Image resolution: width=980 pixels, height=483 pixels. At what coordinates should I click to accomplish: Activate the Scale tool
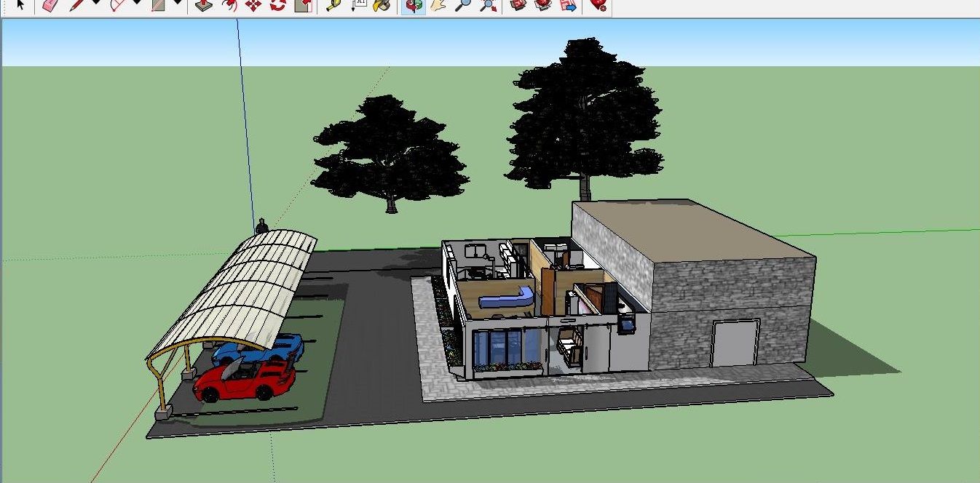pos(303,5)
